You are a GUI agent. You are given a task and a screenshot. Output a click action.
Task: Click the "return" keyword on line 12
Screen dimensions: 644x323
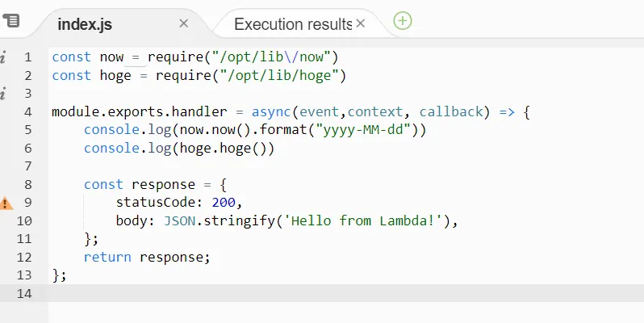click(x=108, y=258)
